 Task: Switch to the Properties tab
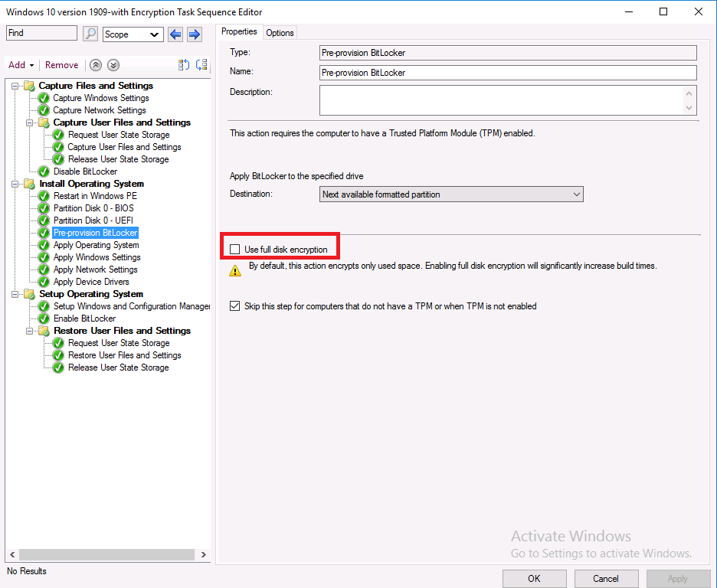coord(239,31)
